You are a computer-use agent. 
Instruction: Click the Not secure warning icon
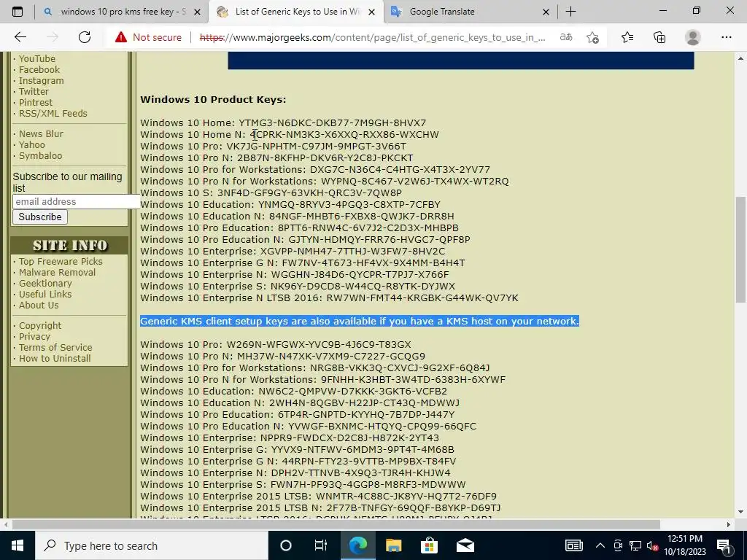[121, 37]
